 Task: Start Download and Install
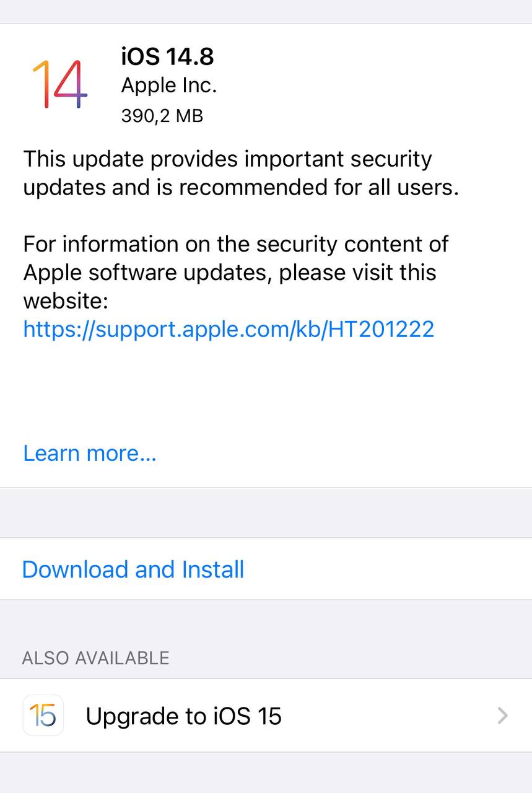[x=133, y=569]
